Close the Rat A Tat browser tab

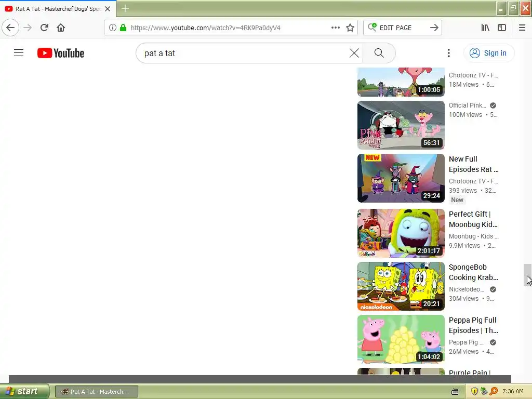(108, 9)
